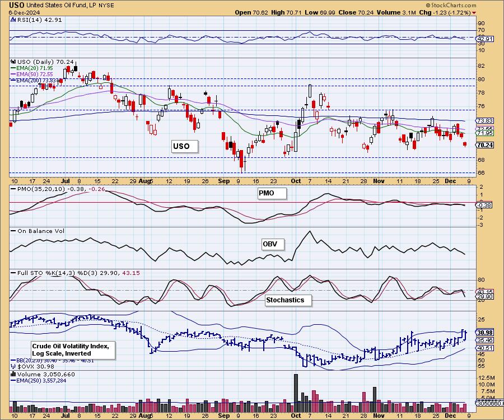This screenshot has width=504, height=420.
Task: Click the Nov label on price chart date axis
Action: tap(379, 181)
